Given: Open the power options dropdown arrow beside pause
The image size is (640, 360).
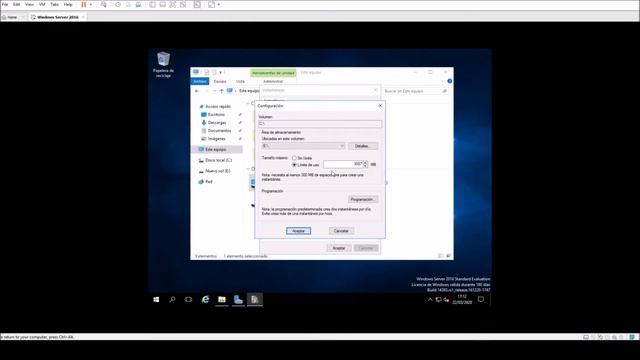Looking at the screenshot, I should pyautogui.click(x=91, y=4).
